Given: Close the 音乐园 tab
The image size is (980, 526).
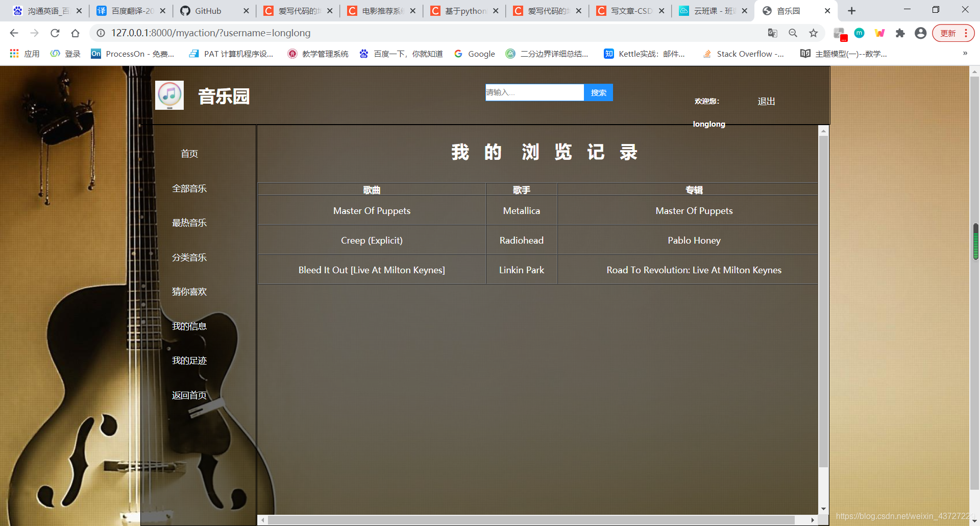Looking at the screenshot, I should point(827,11).
